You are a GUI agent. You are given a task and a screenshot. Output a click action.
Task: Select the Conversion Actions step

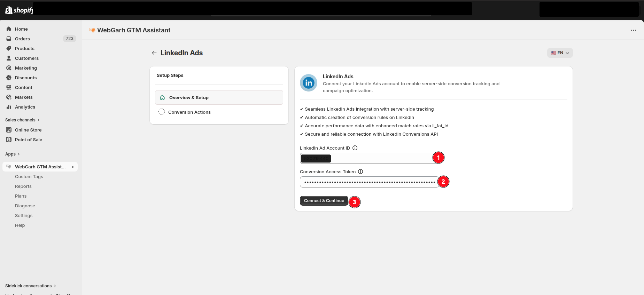click(x=219, y=112)
